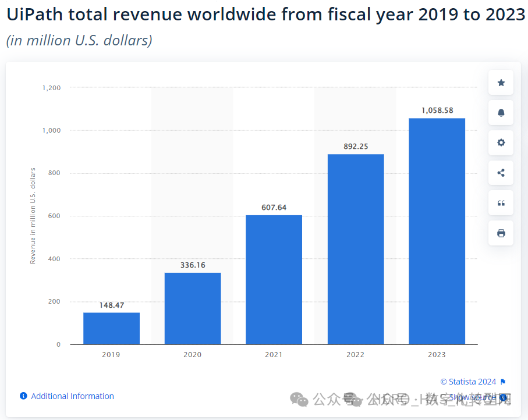Image resolution: width=528 pixels, height=420 pixels.
Task: Click the flag icon beside Statista 2024
Action: 503,382
